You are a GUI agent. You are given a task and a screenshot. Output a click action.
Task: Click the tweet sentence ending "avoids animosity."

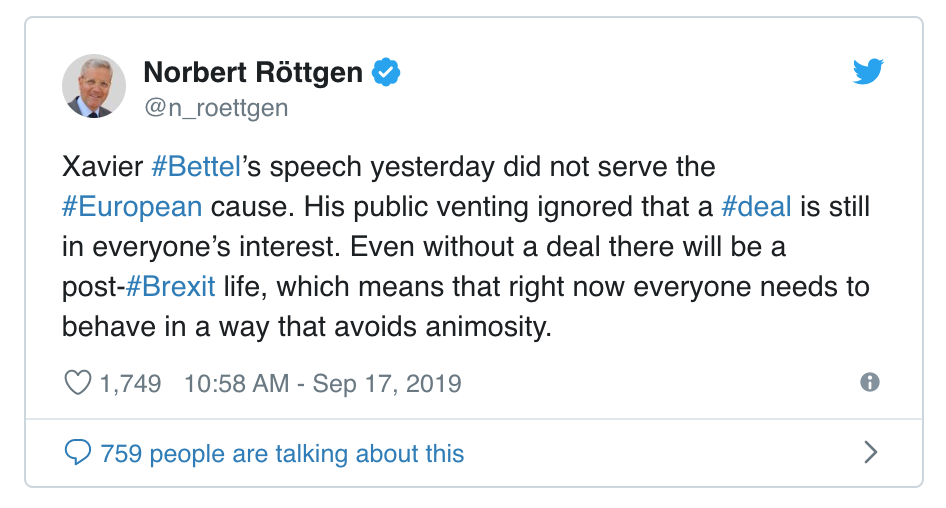point(306,327)
